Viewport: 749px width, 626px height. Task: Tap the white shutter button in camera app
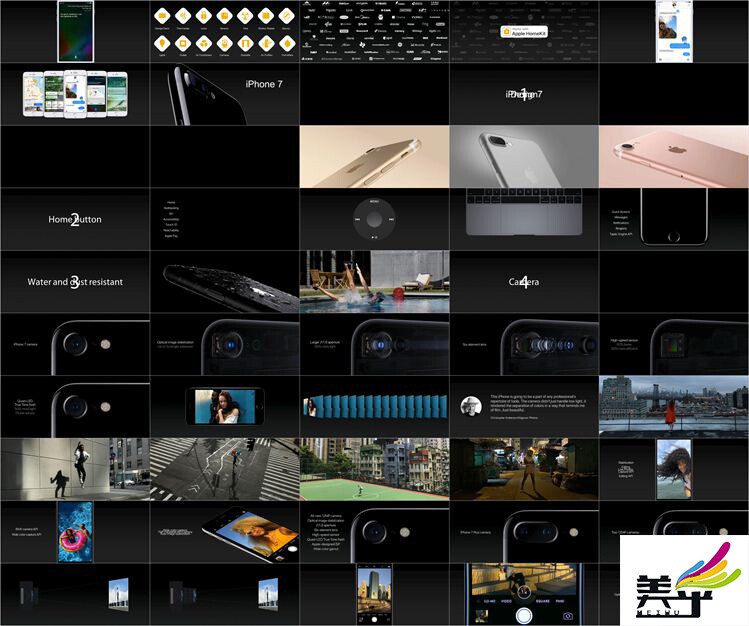pos(524,615)
